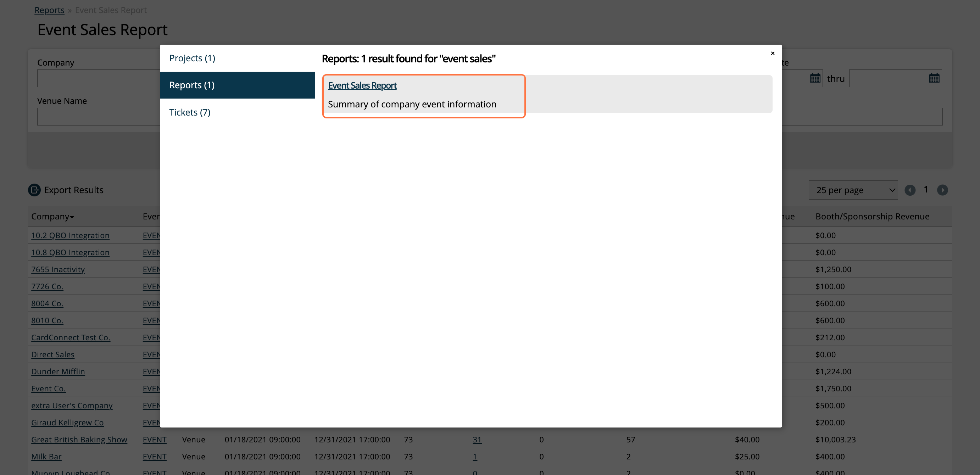Open the thru date calendar picker

click(934, 78)
